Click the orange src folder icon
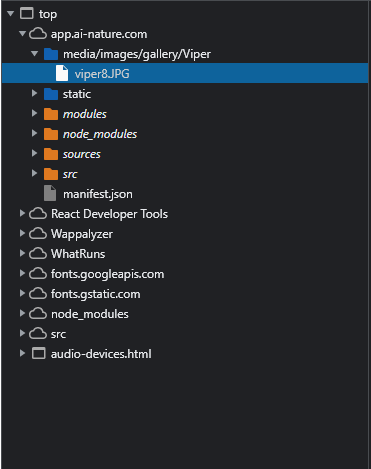 (x=51, y=174)
